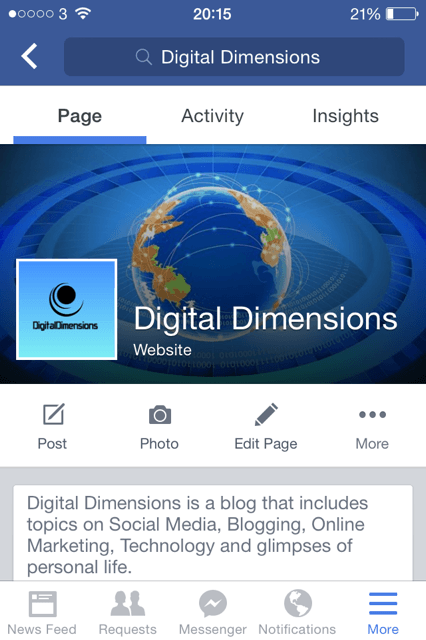Image resolution: width=426 pixels, height=640 pixels.
Task: Tap the Digital Dimensions page title
Action: 266,319
